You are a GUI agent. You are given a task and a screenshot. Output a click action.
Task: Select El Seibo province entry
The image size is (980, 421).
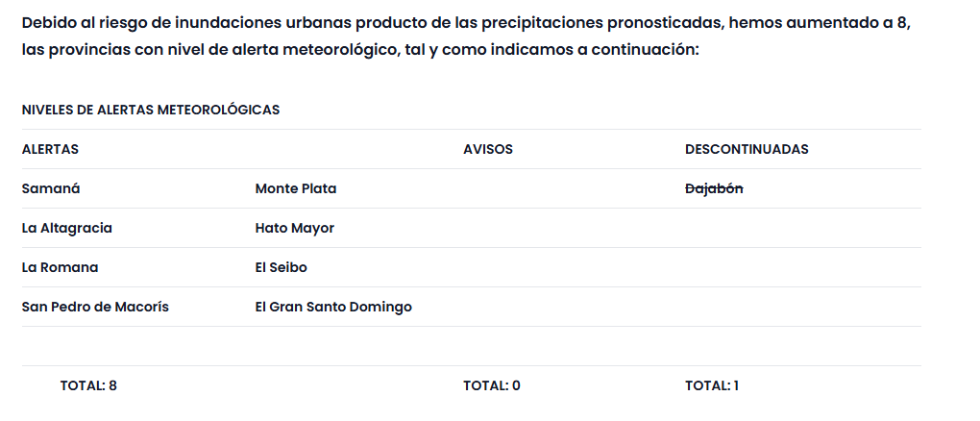point(282,268)
